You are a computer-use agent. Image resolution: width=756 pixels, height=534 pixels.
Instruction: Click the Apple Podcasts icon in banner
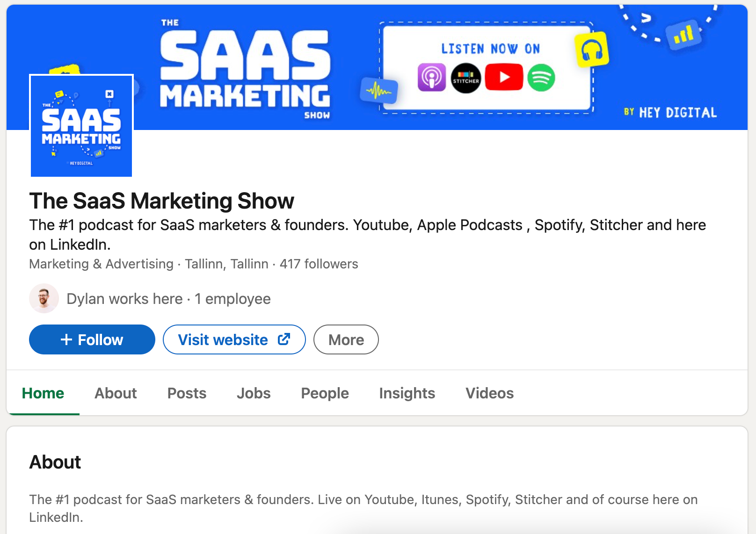431,77
